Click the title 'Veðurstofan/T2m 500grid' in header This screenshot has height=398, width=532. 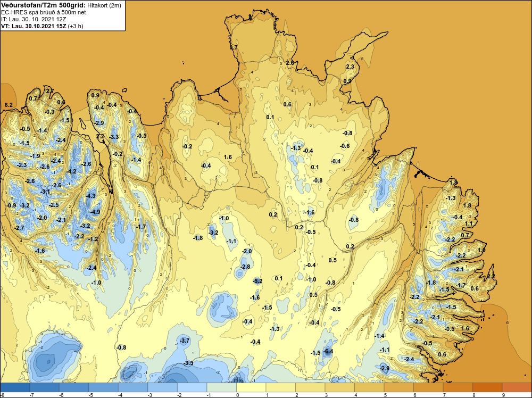coord(43,5)
